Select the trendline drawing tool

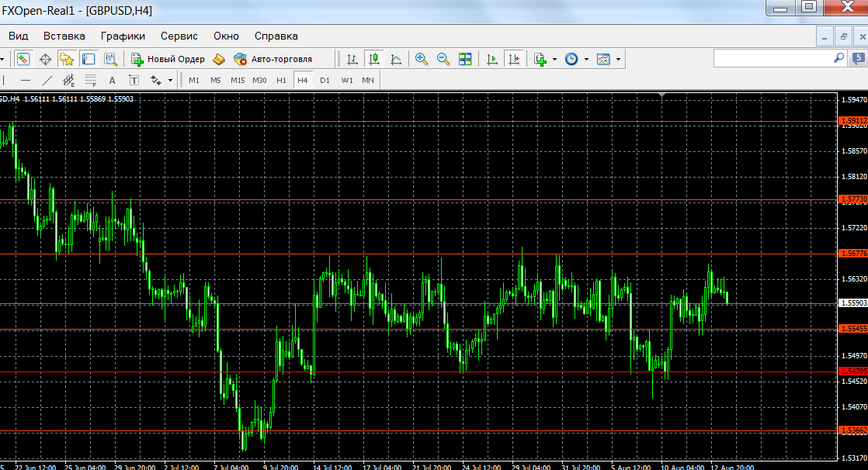pyautogui.click(x=47, y=80)
